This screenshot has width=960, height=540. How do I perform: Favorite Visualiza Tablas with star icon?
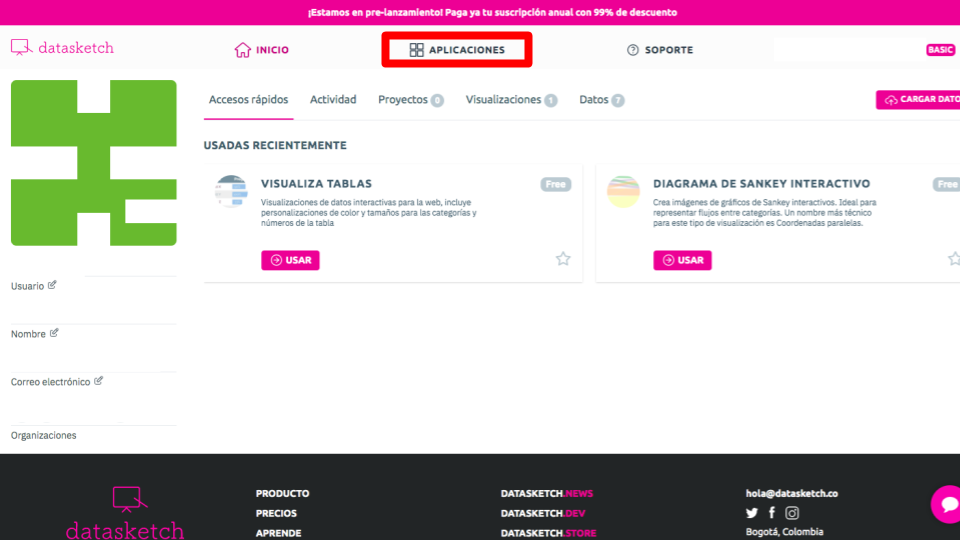tap(563, 259)
